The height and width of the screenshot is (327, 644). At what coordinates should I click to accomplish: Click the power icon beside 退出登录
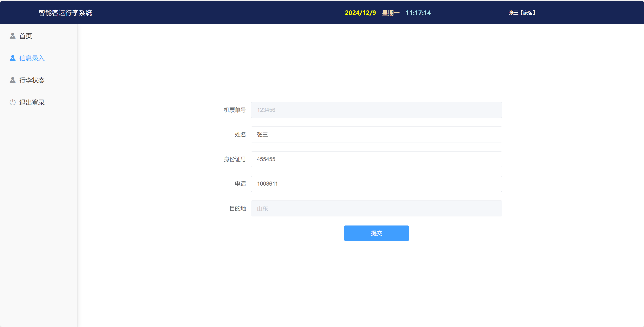pos(12,102)
